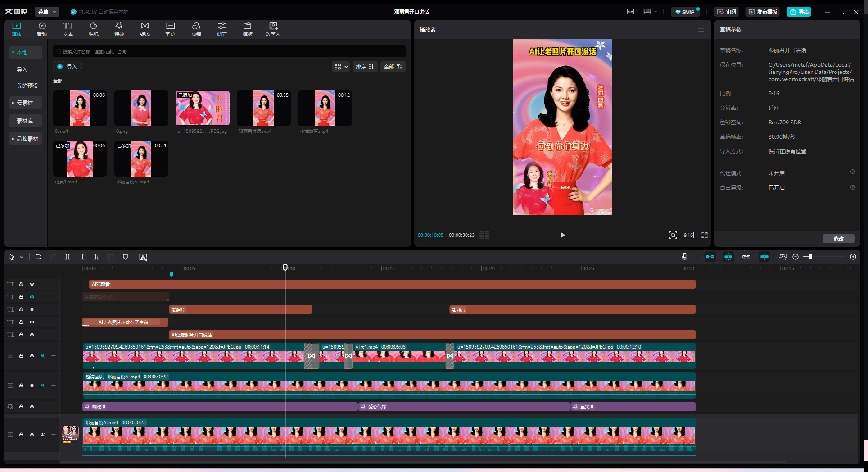Image resolution: width=868 pixels, height=472 pixels.
Task: Click the player snapshot focus icon
Action: (x=673, y=235)
